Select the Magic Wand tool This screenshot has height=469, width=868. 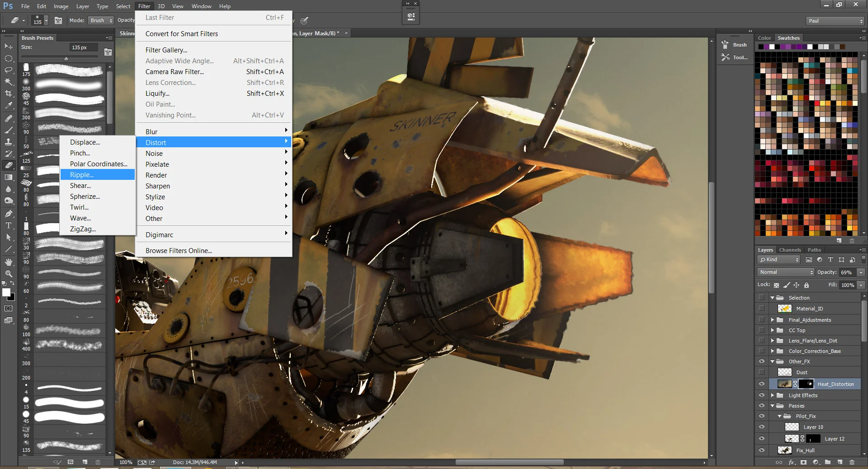point(9,82)
